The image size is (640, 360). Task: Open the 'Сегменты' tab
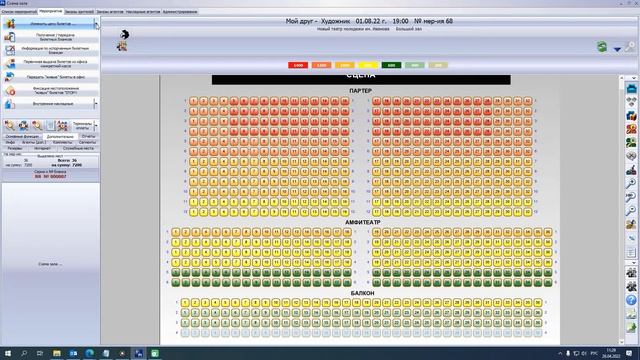(x=87, y=142)
